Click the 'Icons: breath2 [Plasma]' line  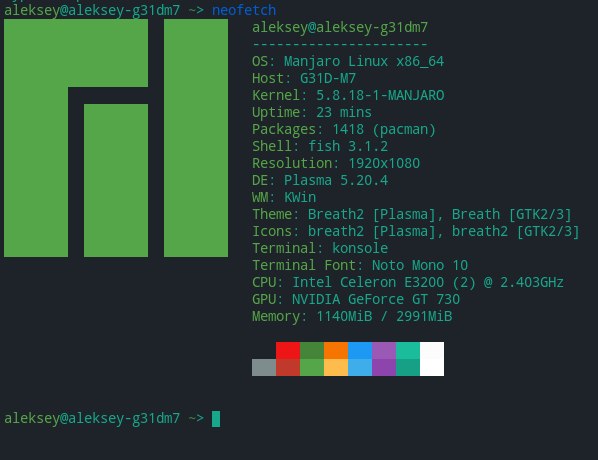click(416, 231)
